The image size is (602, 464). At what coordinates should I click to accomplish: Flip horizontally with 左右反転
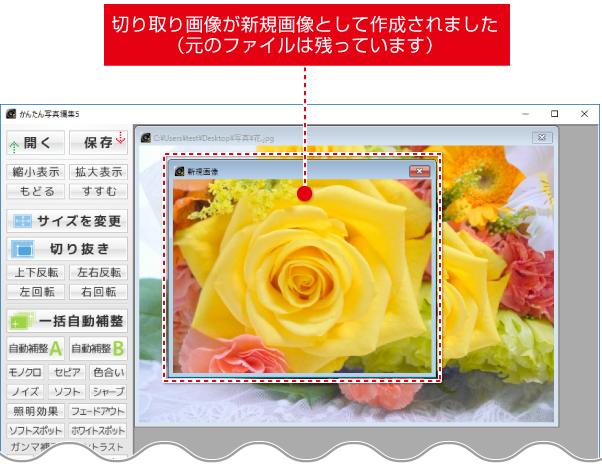(x=98, y=272)
